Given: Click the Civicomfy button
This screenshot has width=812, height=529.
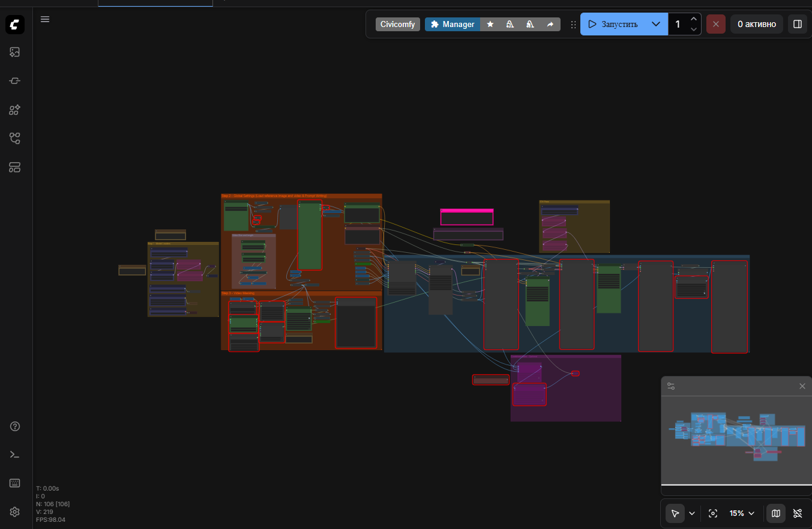Looking at the screenshot, I should pos(397,24).
